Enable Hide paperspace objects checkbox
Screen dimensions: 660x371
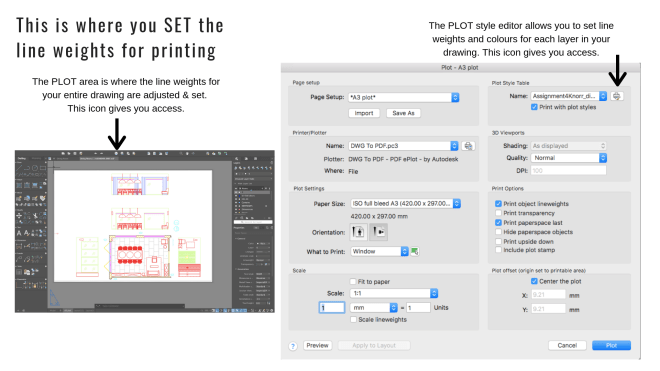pyautogui.click(x=498, y=232)
